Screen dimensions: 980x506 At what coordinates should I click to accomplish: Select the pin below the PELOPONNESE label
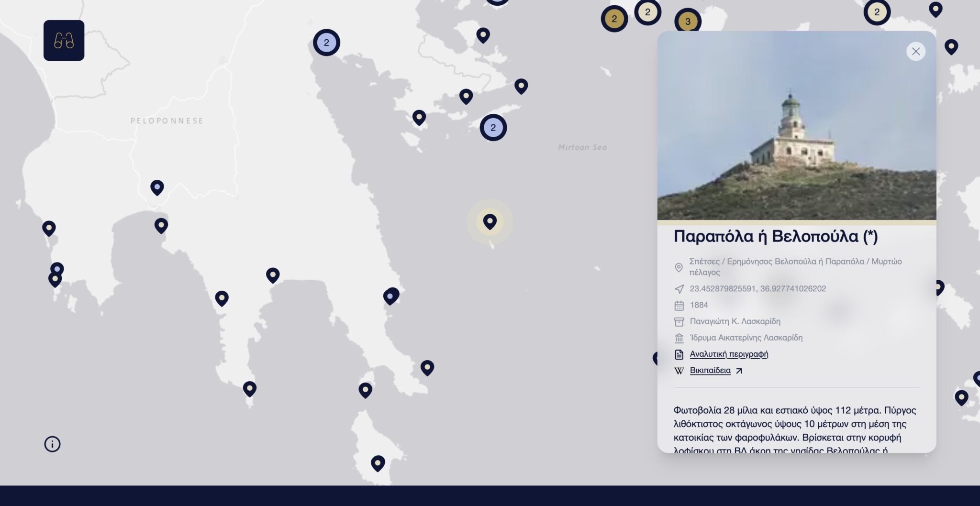click(157, 187)
